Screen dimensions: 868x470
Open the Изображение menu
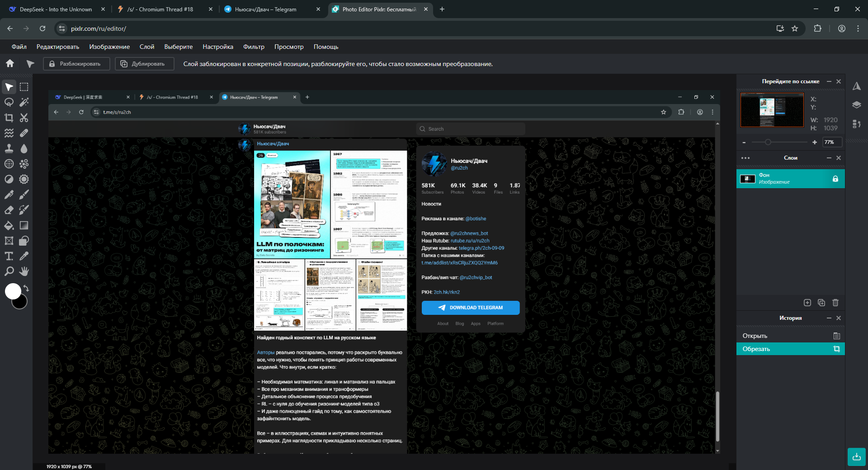pyautogui.click(x=109, y=47)
